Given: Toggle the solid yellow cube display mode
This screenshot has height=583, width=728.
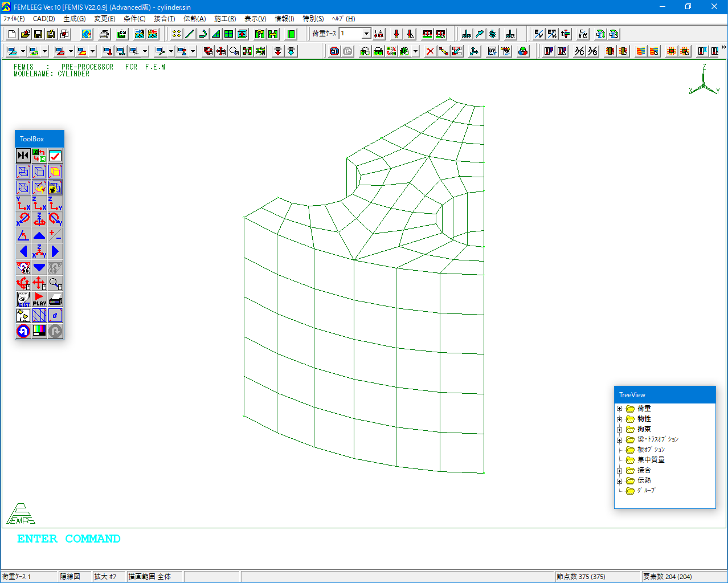Looking at the screenshot, I should point(55,172).
